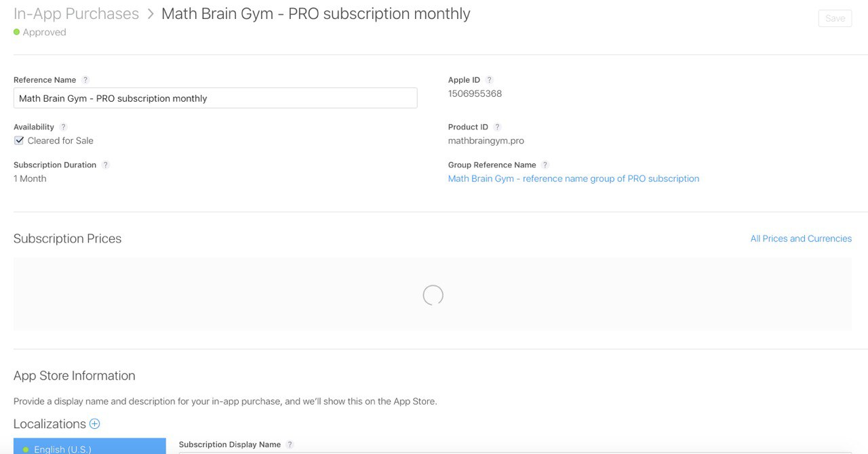Click the green Approved status indicator

pyautogui.click(x=17, y=32)
